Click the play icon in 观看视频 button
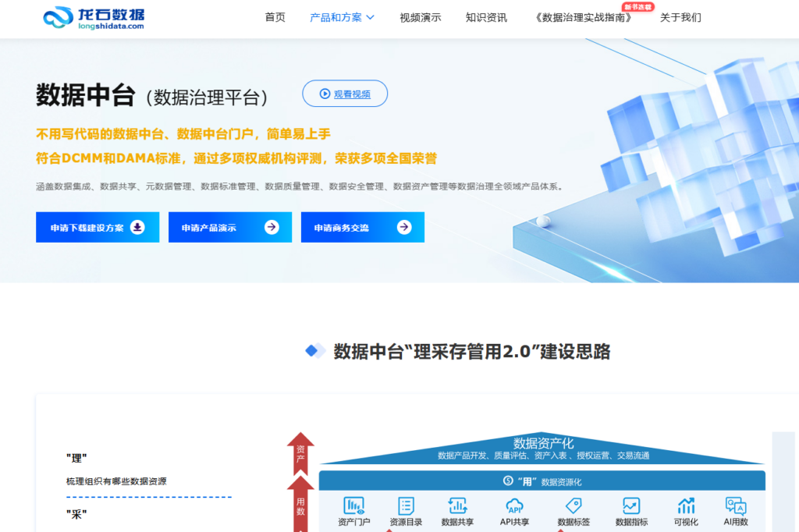799x532 pixels. tap(325, 94)
